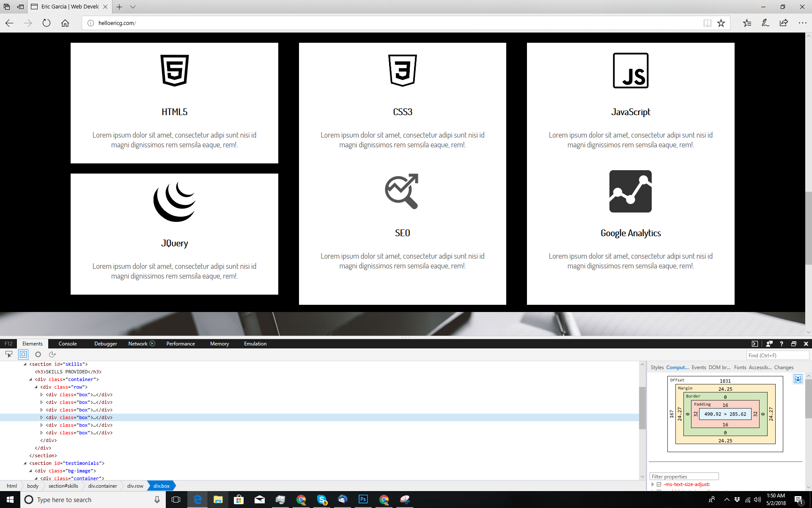The image size is (812, 508).
Task: Switch to the Console tab
Action: (68, 344)
